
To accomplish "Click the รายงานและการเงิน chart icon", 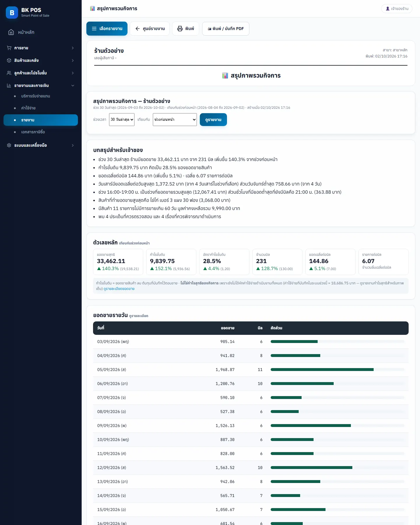I will 9,85.
